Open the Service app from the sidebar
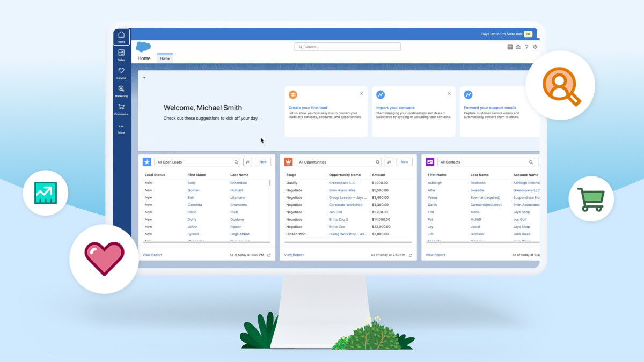The height and width of the screenshot is (362, 644). click(121, 70)
